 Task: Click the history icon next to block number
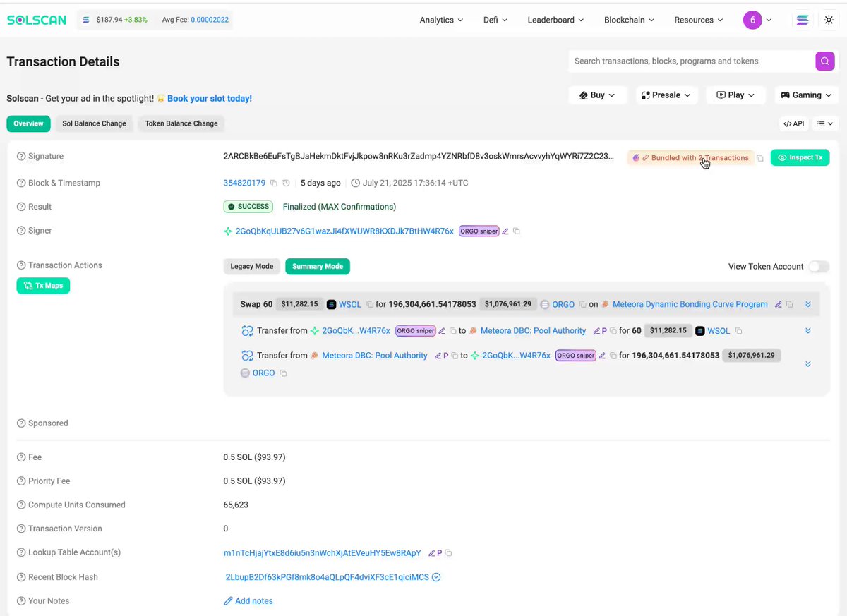(286, 183)
